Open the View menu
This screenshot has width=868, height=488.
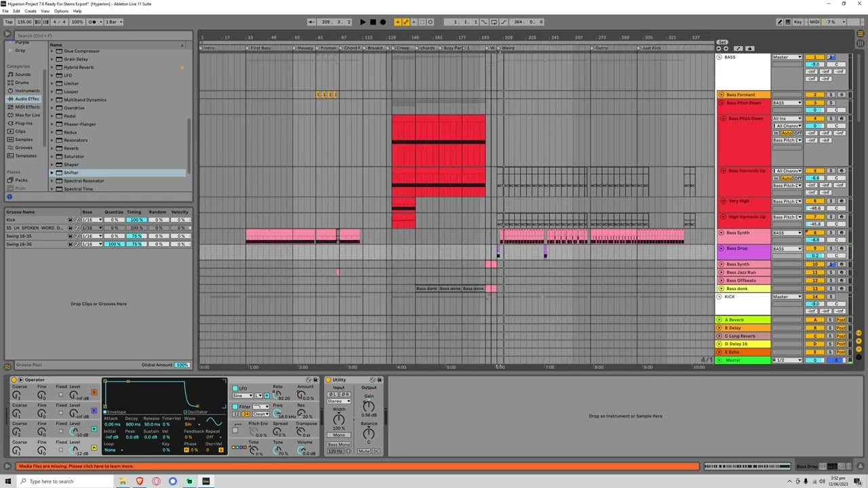tap(45, 11)
